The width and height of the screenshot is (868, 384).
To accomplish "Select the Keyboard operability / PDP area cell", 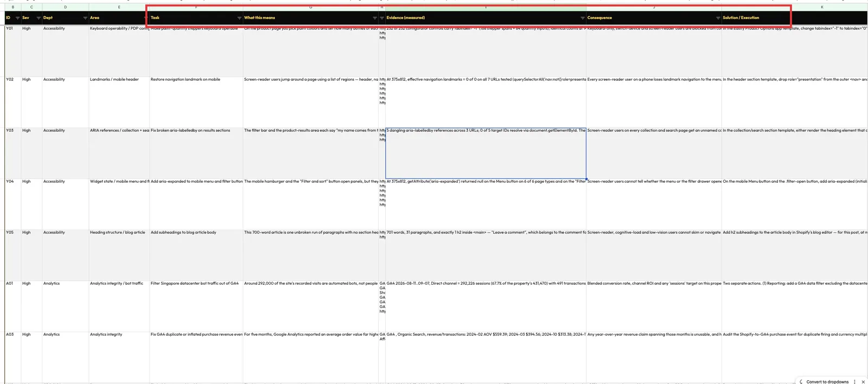I will (x=119, y=51).
